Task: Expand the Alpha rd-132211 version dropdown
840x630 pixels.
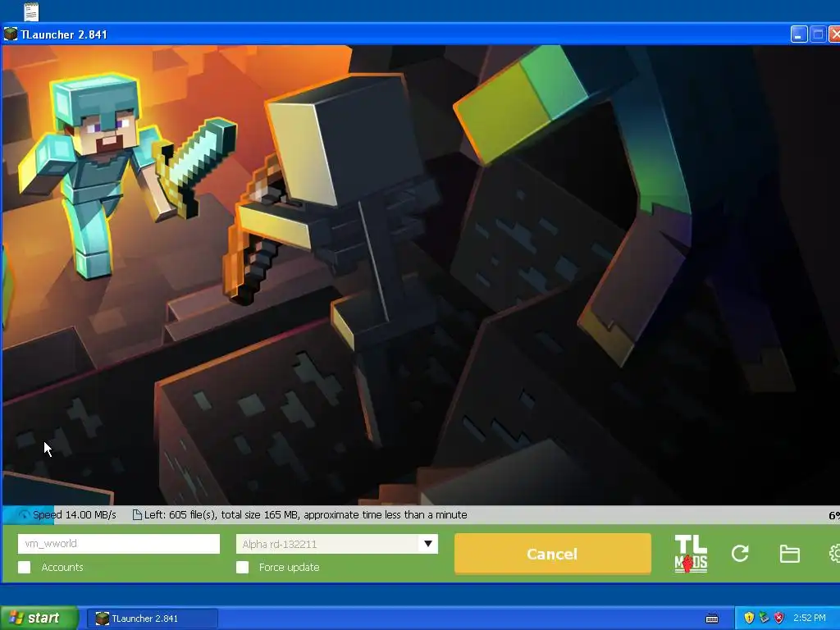Action: [427, 544]
